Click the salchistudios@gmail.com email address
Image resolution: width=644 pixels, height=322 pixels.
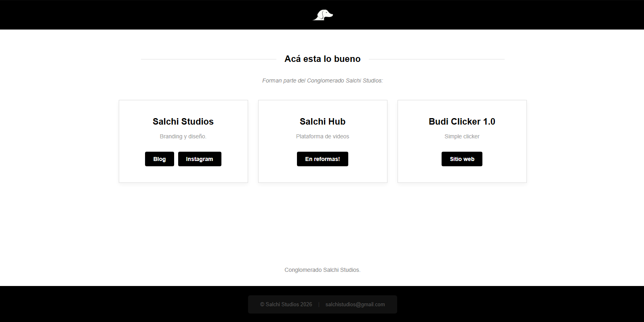[355, 304]
